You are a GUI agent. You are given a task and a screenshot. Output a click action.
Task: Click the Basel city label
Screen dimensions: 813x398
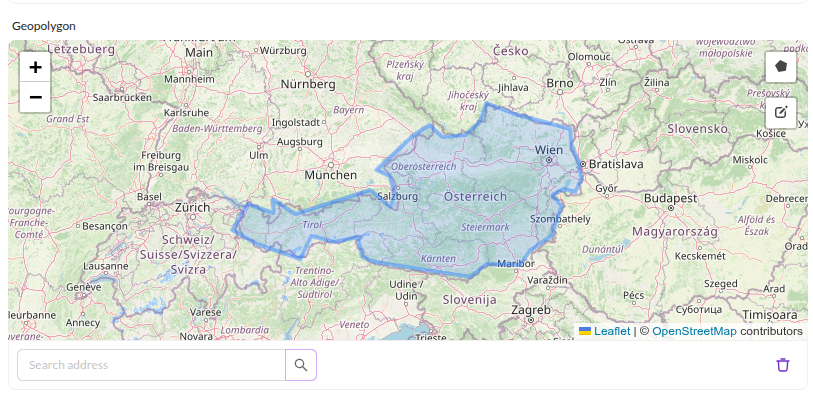(149, 197)
